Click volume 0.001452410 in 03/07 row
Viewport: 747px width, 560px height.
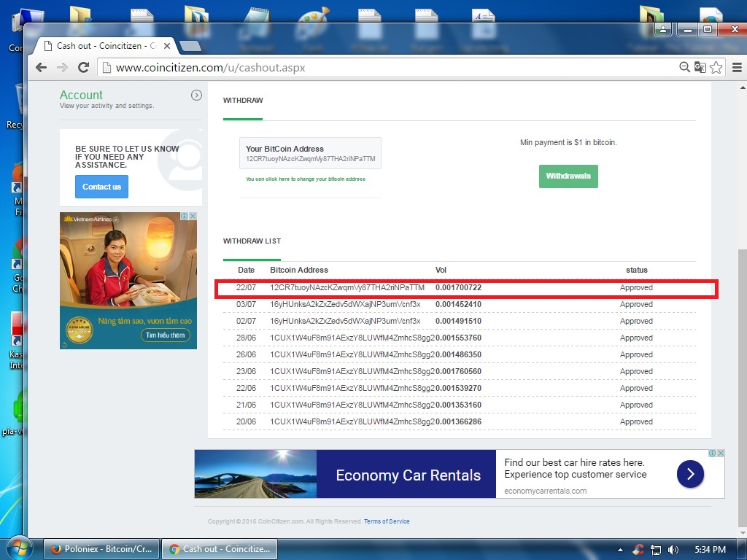click(x=458, y=304)
